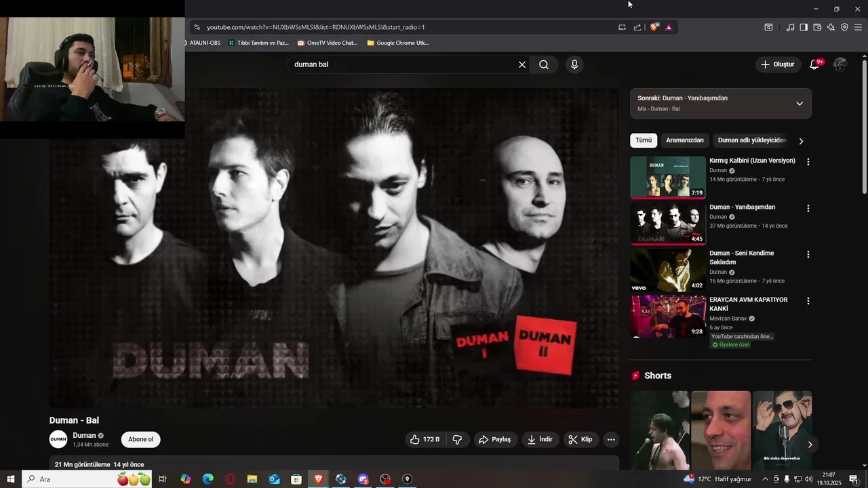Click the system tray volume speaker icon
868x488 pixels.
(x=808, y=479)
